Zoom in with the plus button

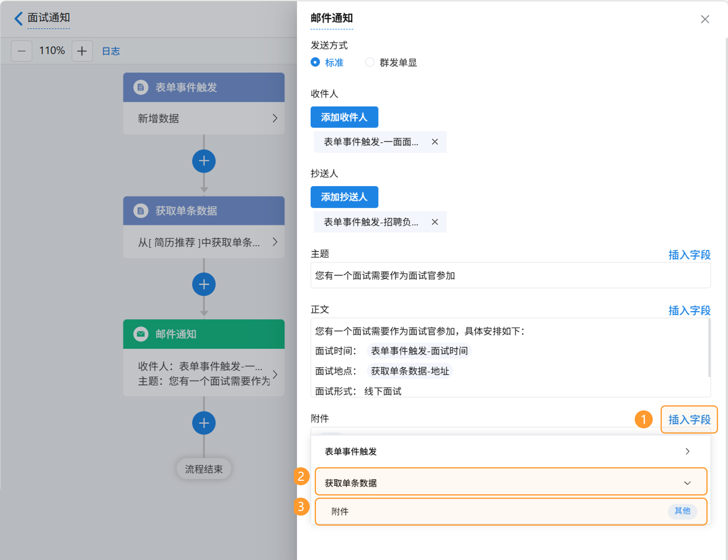82,51
